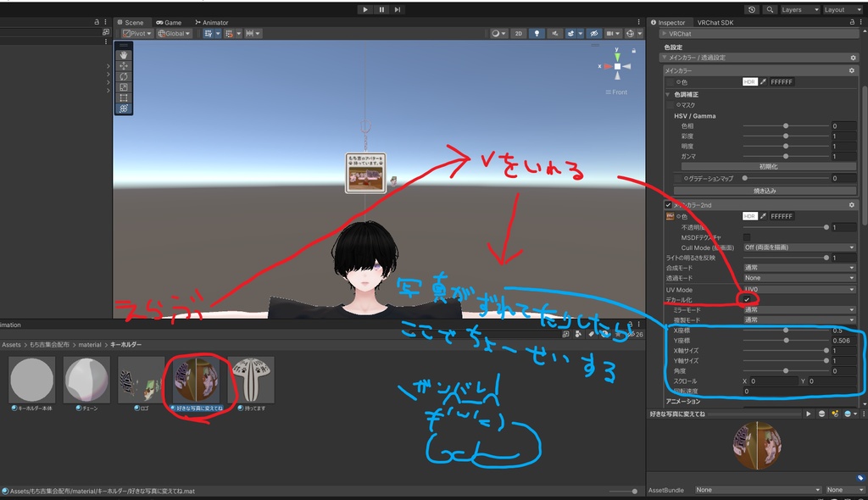Select the 好きな写真に変えてね material thumbnail
This screenshot has width=868, height=500.
(197, 380)
